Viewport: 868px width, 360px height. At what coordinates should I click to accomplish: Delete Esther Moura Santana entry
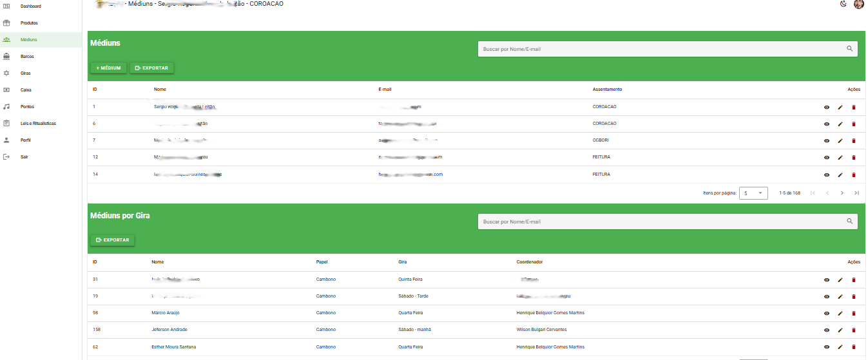tap(854, 347)
